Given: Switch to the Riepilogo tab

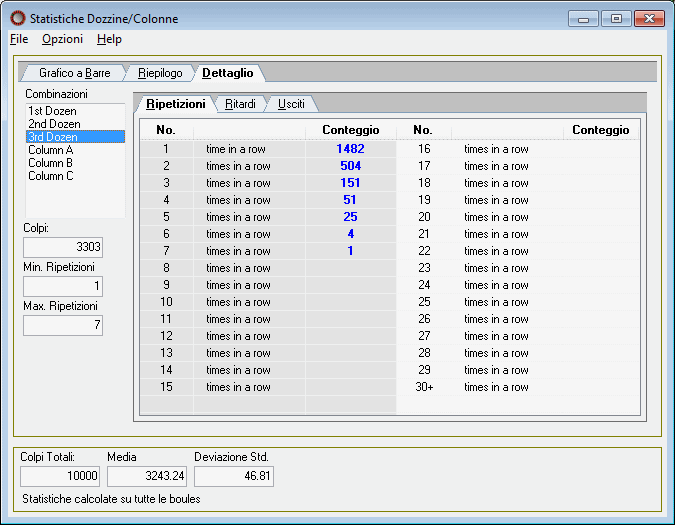Looking at the screenshot, I should tap(160, 73).
